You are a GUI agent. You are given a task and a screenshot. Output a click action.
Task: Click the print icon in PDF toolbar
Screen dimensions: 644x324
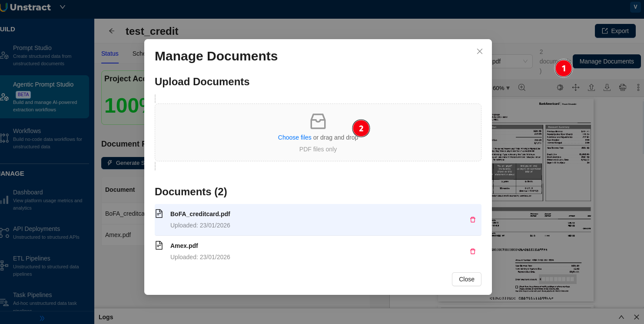(x=623, y=87)
